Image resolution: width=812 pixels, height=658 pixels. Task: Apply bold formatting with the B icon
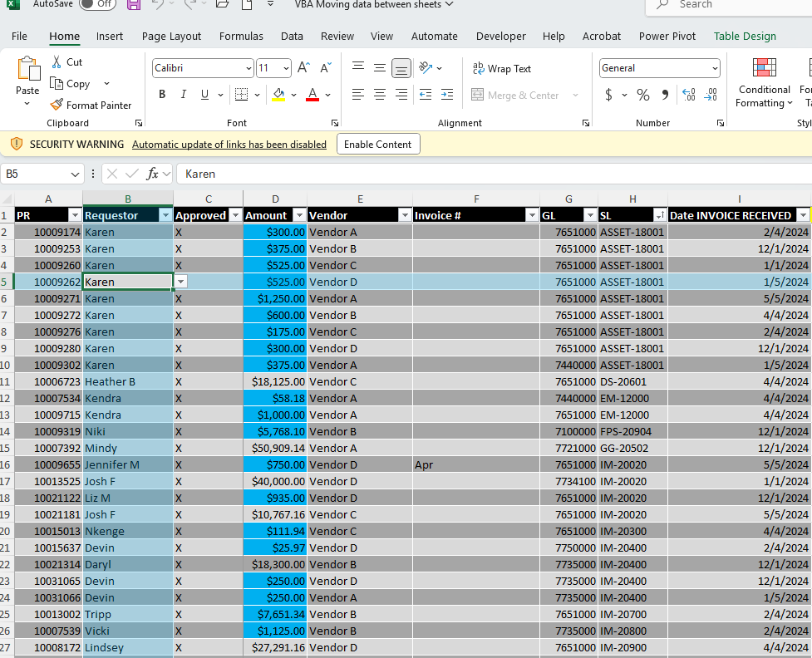click(162, 95)
